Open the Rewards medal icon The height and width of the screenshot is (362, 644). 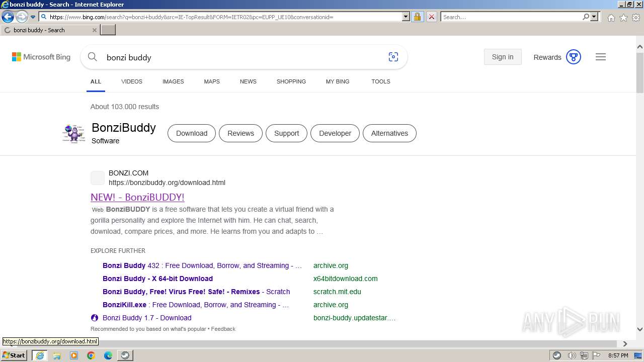coord(574,57)
